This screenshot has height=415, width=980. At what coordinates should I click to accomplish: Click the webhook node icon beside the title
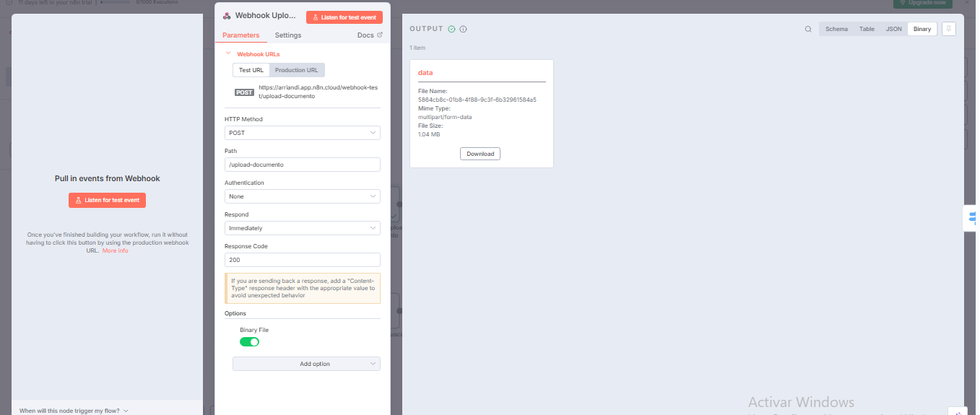point(227,16)
